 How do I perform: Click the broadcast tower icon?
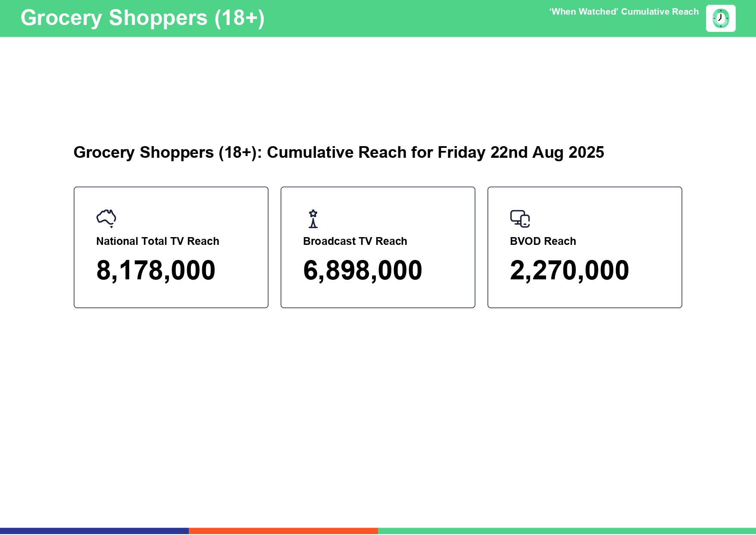point(313,219)
